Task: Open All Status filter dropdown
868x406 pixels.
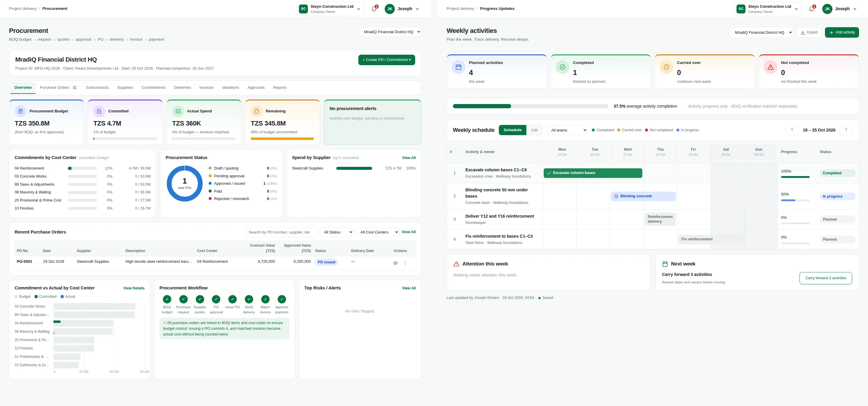Action: (336, 232)
